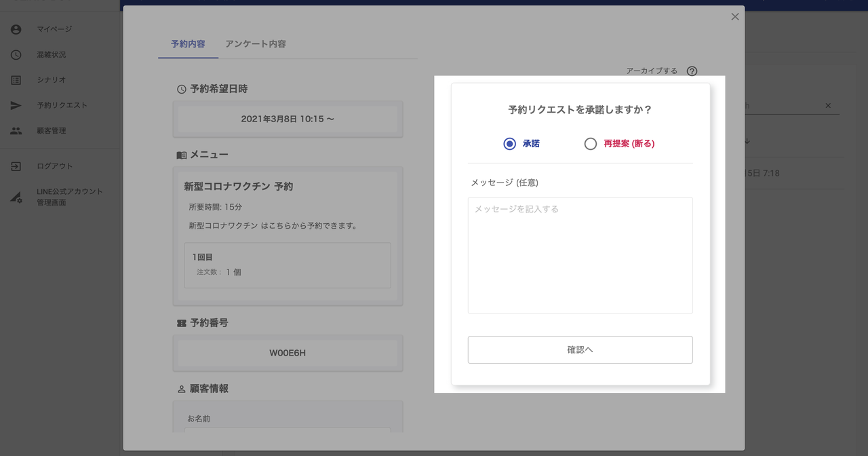Open 顧客管理 in the sidebar menu
Viewport: 868px width, 456px height.
coord(52,131)
